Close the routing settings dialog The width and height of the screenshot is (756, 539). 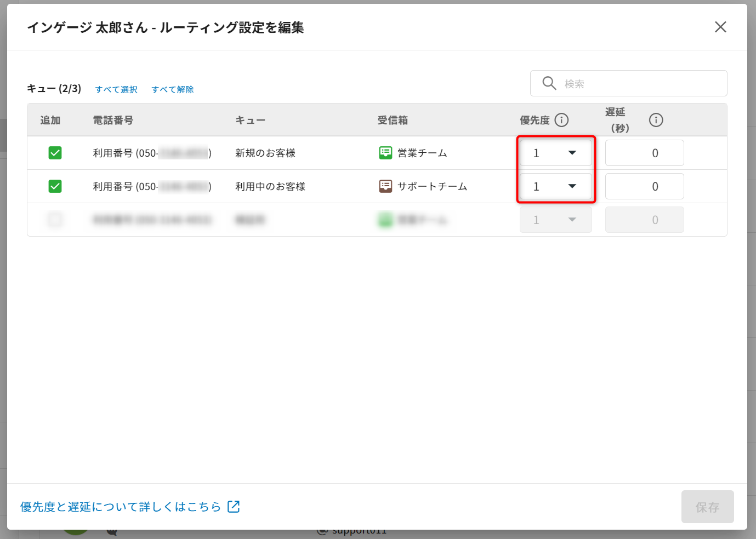(720, 27)
